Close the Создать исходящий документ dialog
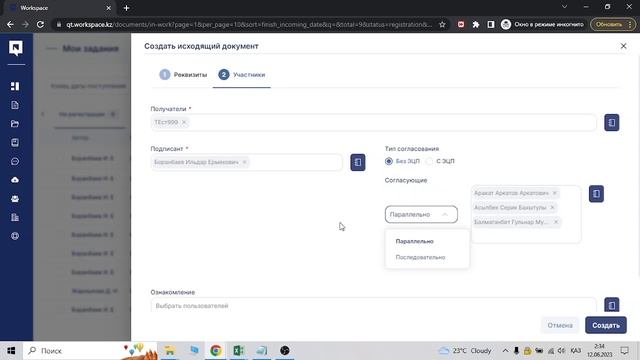 coord(623,46)
